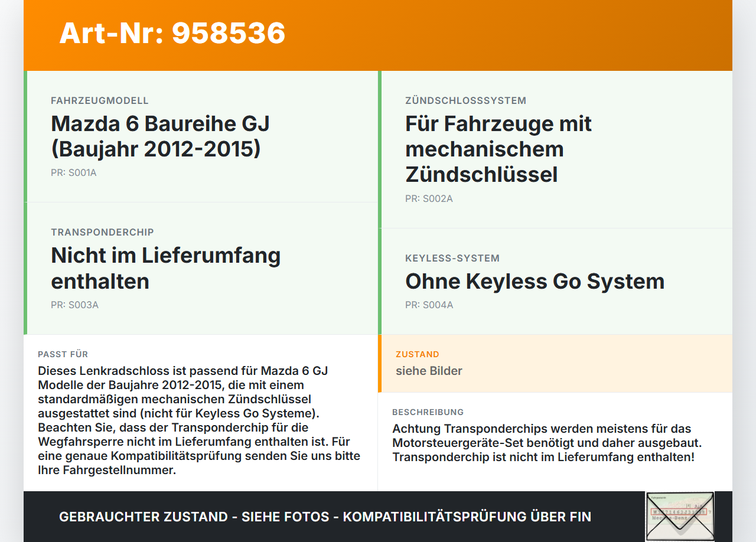756x542 pixels.
Task: Select the PR: S004A code text
Action: click(429, 305)
